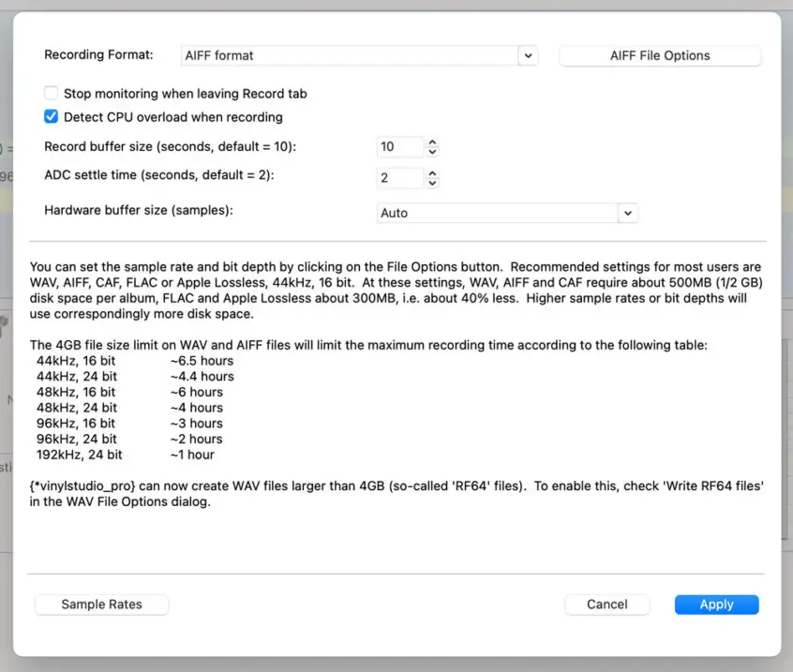The height and width of the screenshot is (672, 793).
Task: Click the down arrow beside record buffer size
Action: 431,151
